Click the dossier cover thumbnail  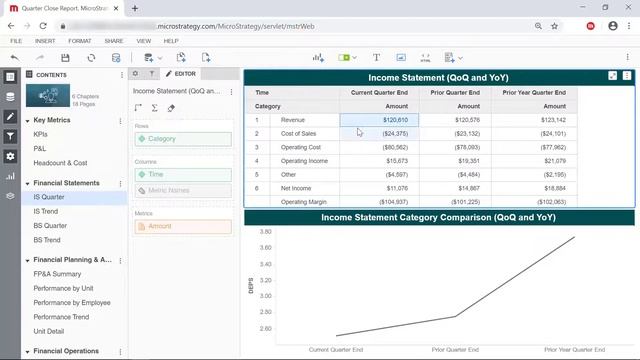48,95
